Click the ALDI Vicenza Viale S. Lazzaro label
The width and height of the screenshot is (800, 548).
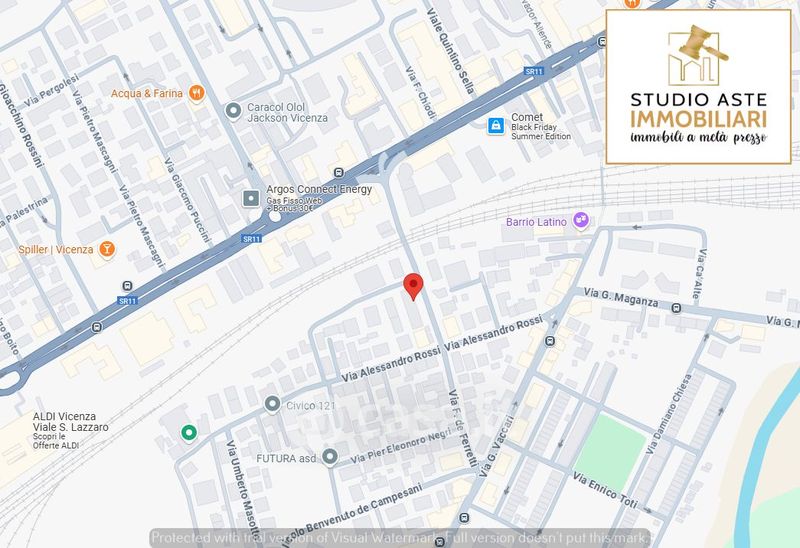click(70, 422)
